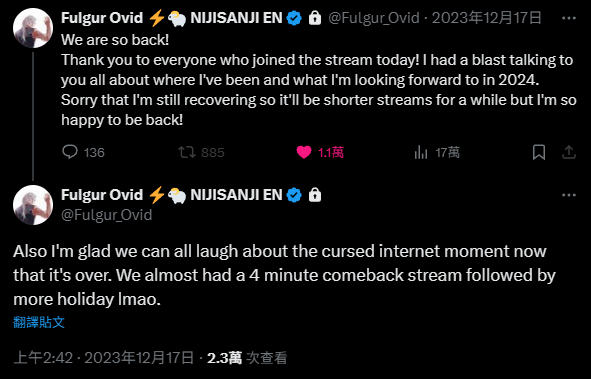Image resolution: width=591 pixels, height=379 pixels.
Task: Open the timestamp 上午2:42 of second tweet
Action: point(43,358)
